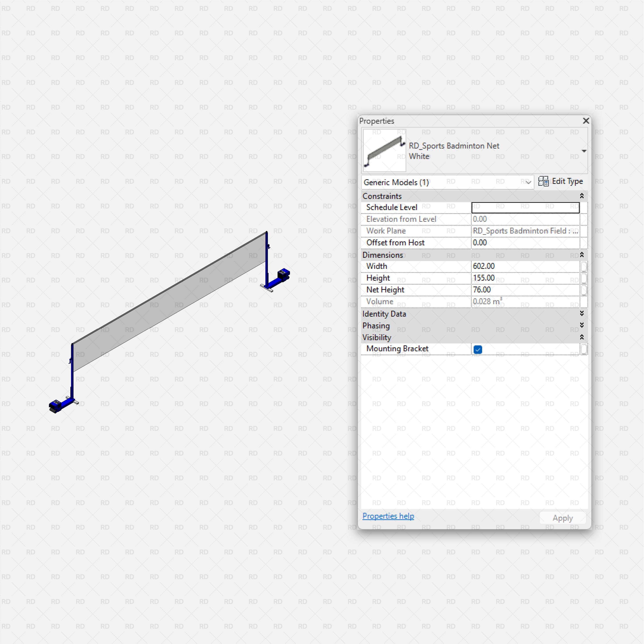
Task: Click the Work Plane value field
Action: pyautogui.click(x=525, y=231)
